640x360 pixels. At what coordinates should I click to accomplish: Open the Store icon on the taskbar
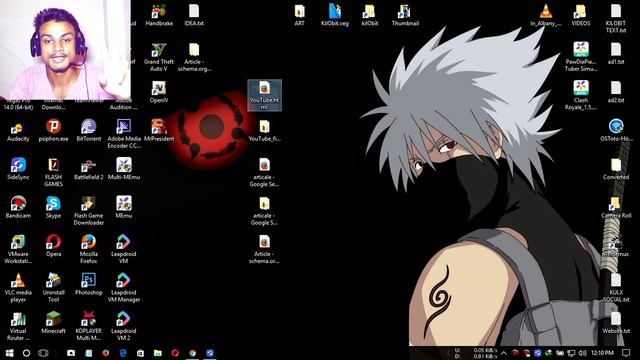tap(140, 353)
